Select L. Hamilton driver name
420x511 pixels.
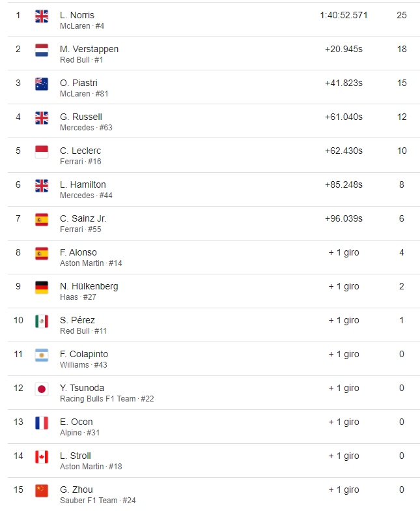click(x=83, y=184)
